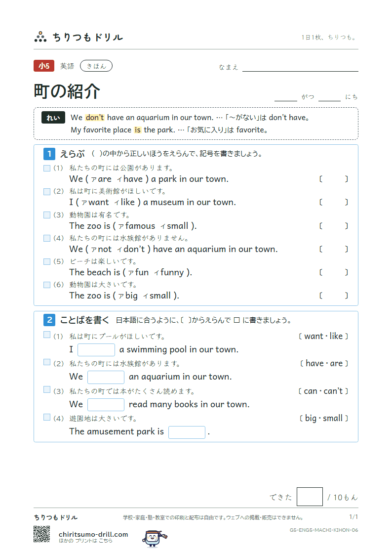Image resolution: width=392 pixels, height=555 pixels.
Task: Click the blank box before 'an aquarium in our town'
Action: click(x=106, y=377)
